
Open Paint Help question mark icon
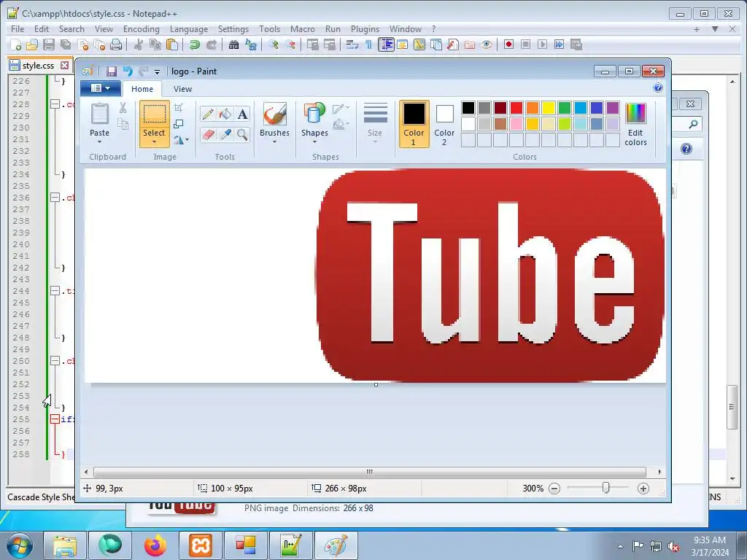[658, 87]
